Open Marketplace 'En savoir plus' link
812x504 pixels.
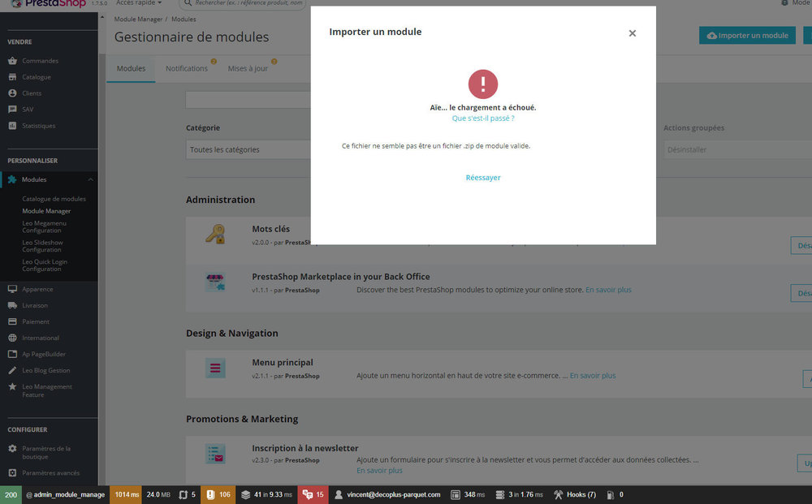click(x=608, y=290)
